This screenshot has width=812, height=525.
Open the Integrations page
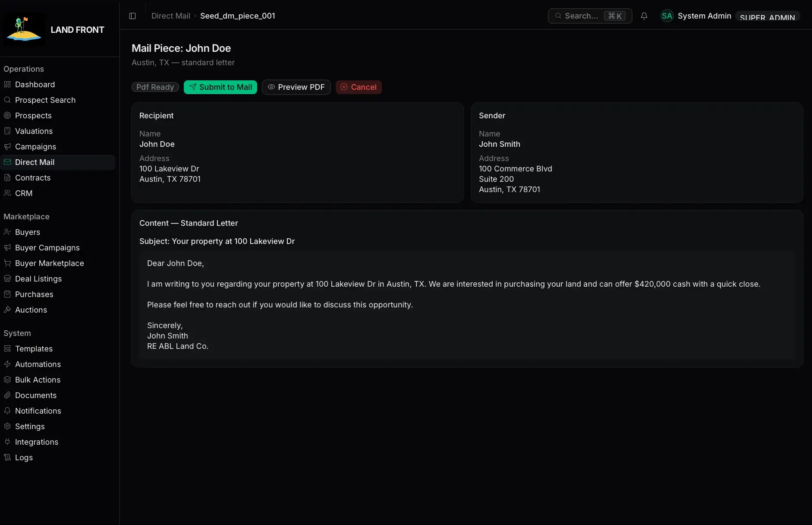[58, 442]
